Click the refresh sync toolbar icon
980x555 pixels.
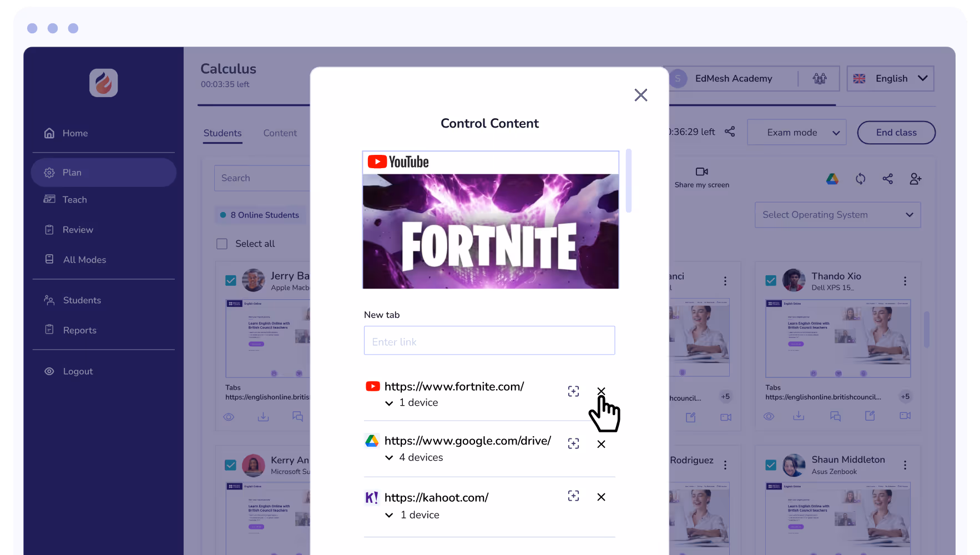tap(861, 179)
